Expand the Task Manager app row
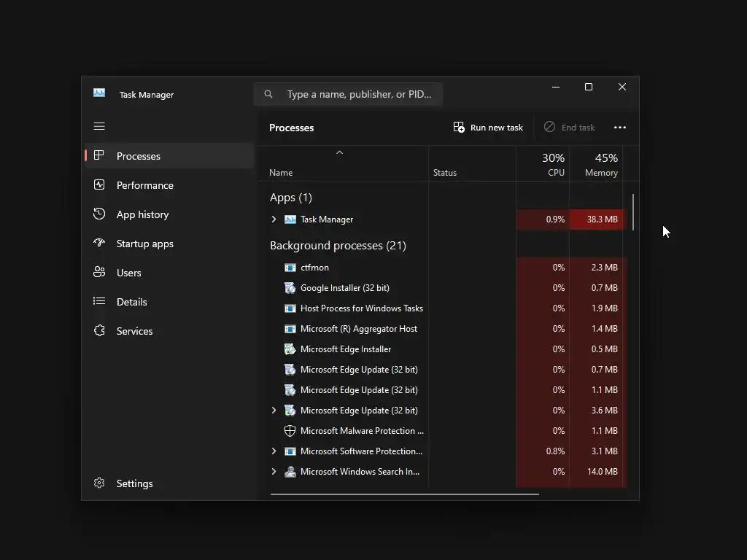 (x=274, y=219)
